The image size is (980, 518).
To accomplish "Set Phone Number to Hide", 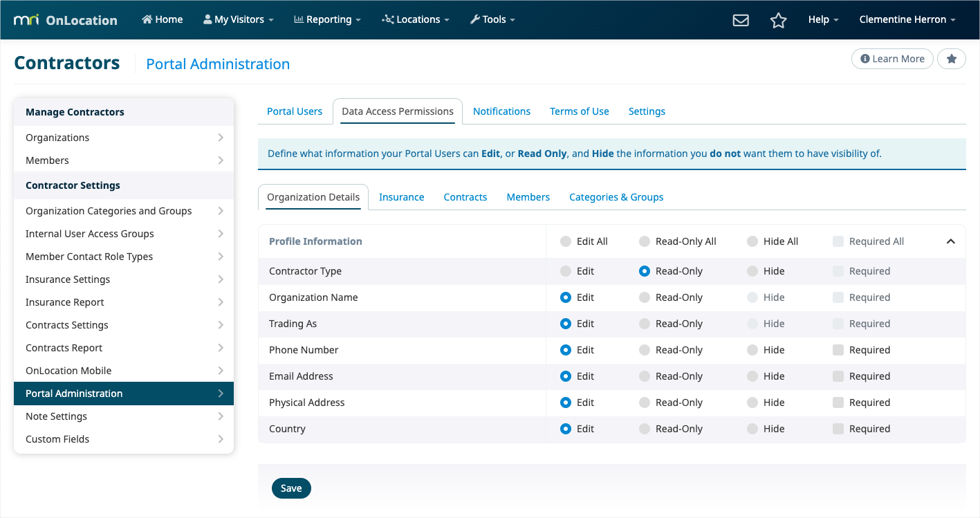I will (x=752, y=350).
